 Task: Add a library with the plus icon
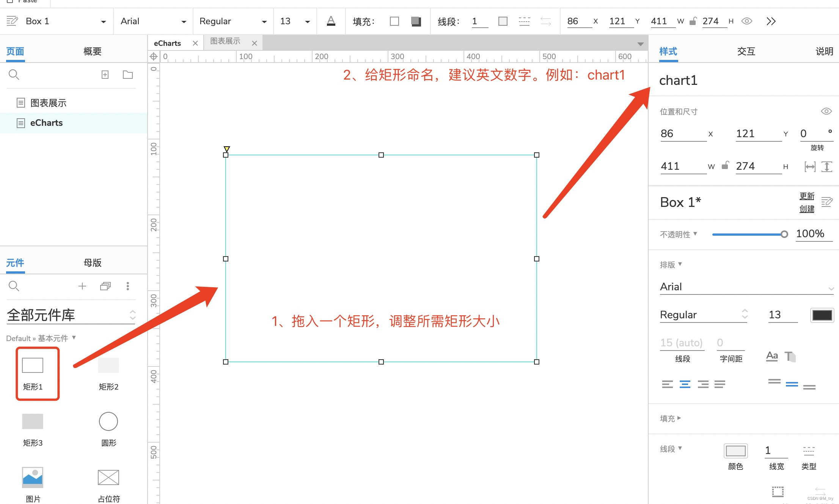click(82, 286)
